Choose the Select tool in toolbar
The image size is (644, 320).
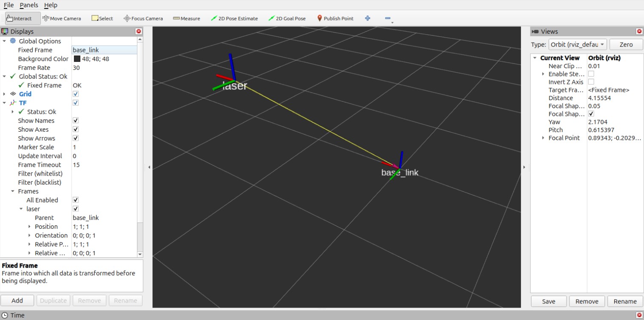tap(102, 18)
